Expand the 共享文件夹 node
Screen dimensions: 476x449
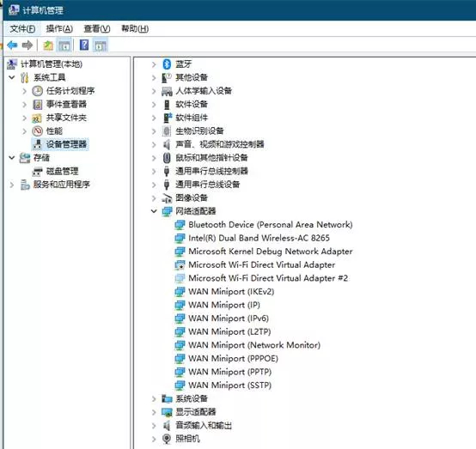click(x=25, y=118)
